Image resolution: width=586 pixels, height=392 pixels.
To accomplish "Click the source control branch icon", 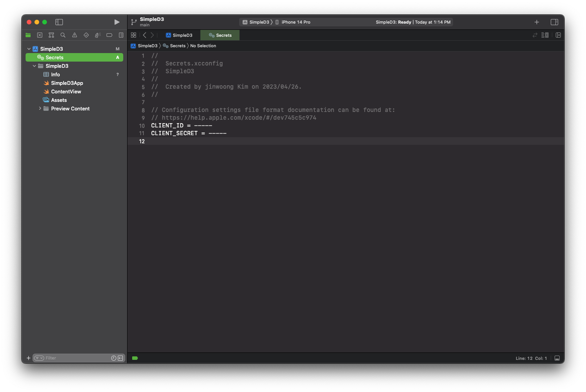I will (134, 22).
